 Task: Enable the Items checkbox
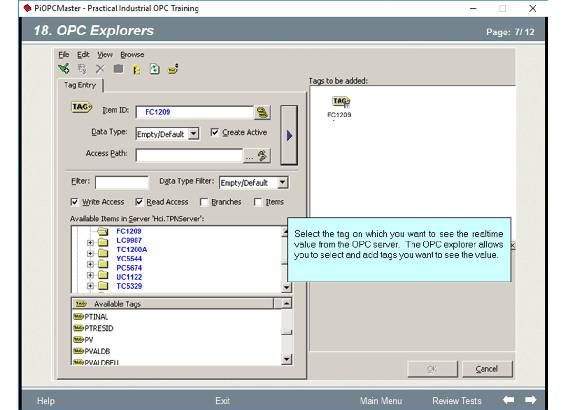point(258,202)
